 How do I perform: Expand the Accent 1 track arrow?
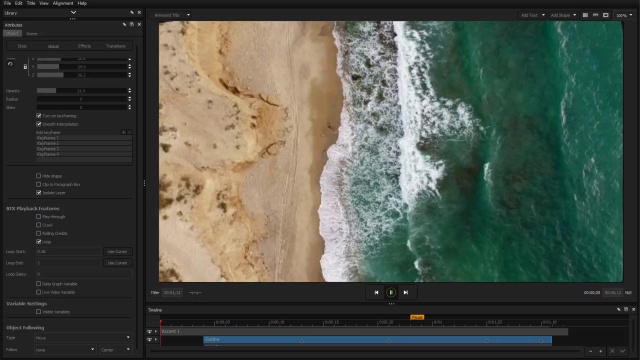(156, 331)
